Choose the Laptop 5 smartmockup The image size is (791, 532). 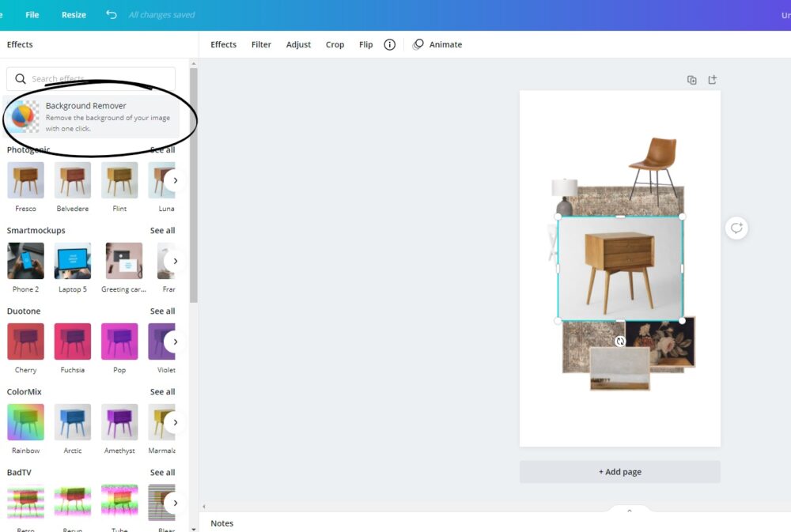73,261
